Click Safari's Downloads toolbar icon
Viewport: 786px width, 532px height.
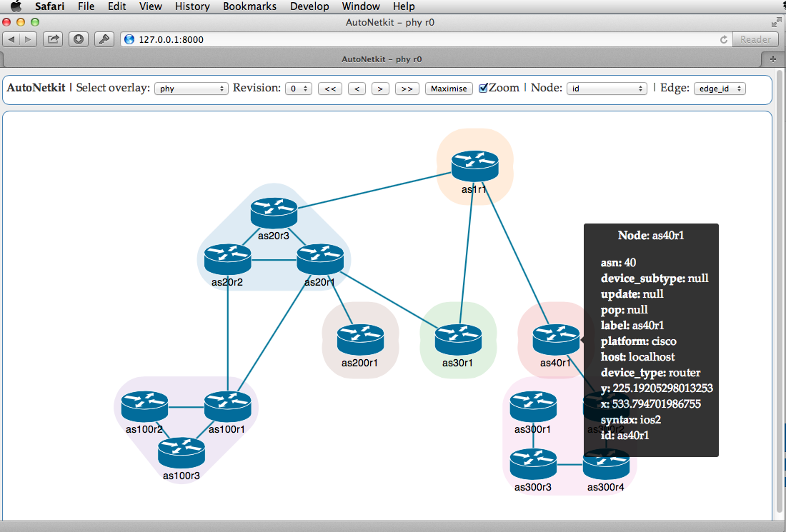point(79,39)
